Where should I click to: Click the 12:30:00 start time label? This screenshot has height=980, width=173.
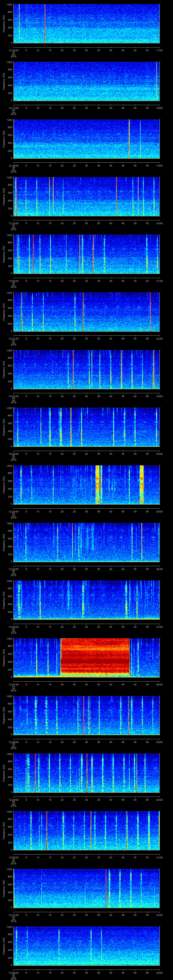tap(14, 858)
